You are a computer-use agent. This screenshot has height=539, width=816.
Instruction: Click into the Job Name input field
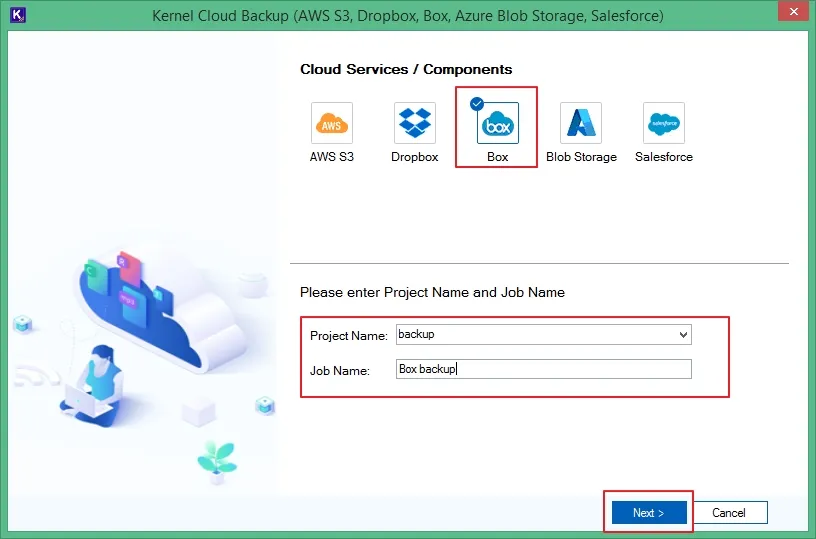click(544, 369)
